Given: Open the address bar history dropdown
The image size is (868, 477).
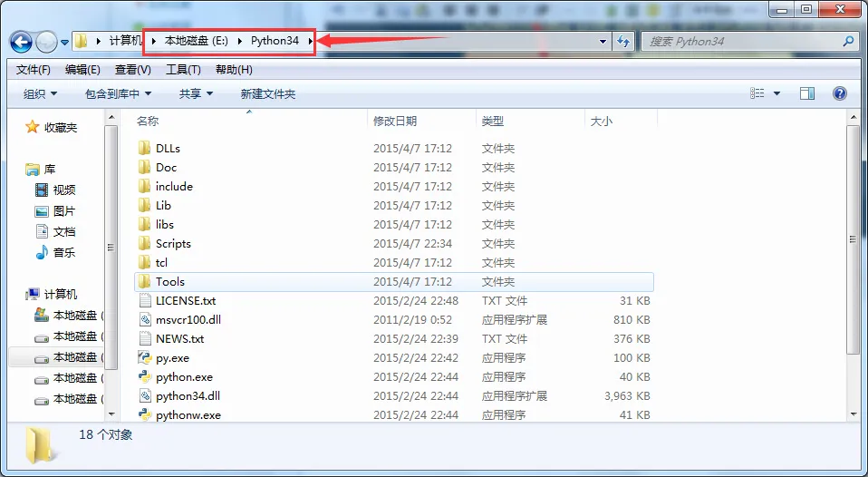Looking at the screenshot, I should (x=603, y=42).
